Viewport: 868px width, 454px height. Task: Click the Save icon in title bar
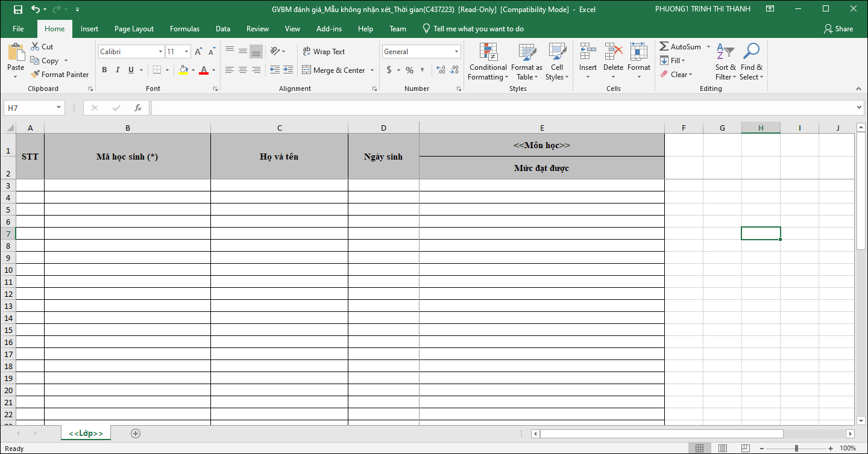click(17, 9)
